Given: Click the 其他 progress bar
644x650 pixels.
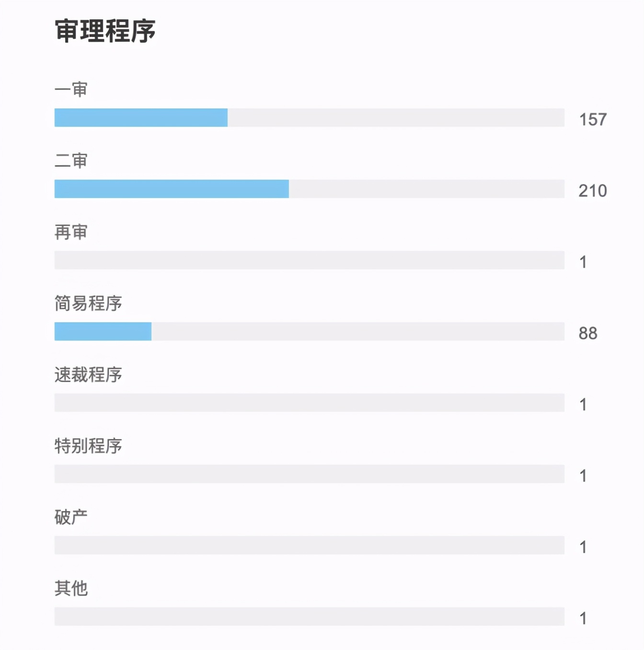Looking at the screenshot, I should (x=309, y=616).
